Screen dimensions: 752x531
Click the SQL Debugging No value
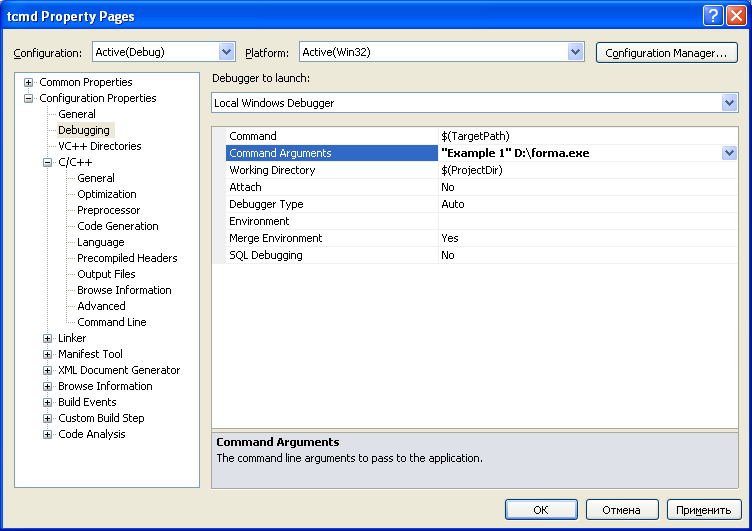588,255
